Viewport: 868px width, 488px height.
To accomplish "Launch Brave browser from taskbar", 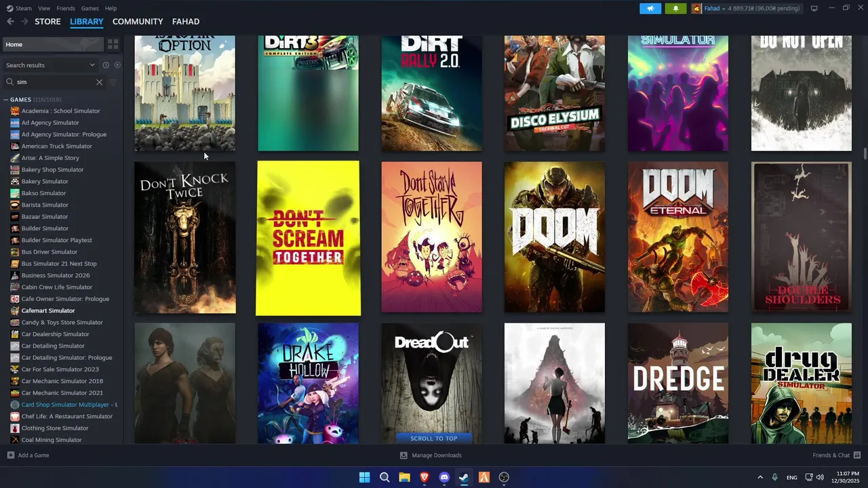I will click(425, 477).
